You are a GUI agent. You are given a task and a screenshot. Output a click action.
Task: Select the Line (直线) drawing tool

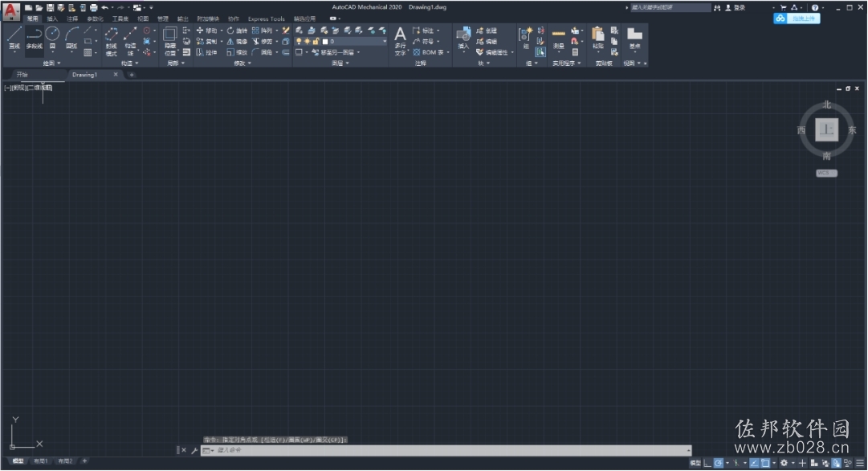pyautogui.click(x=14, y=39)
